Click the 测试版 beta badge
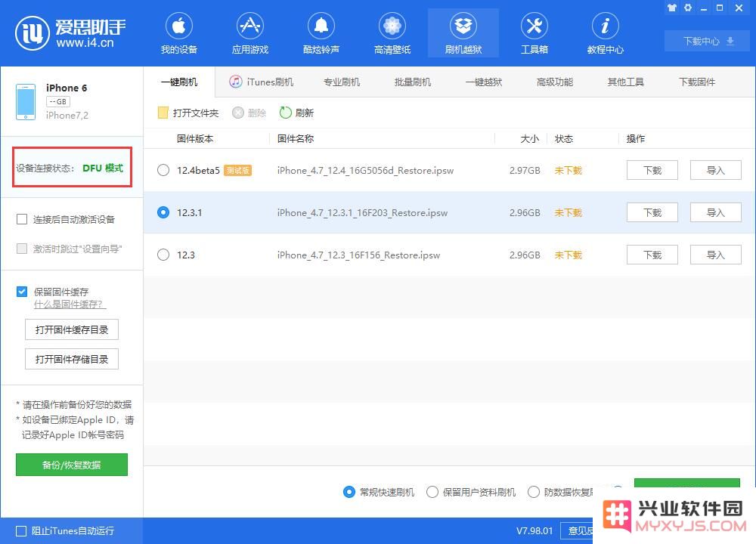756x544 pixels. [x=237, y=170]
